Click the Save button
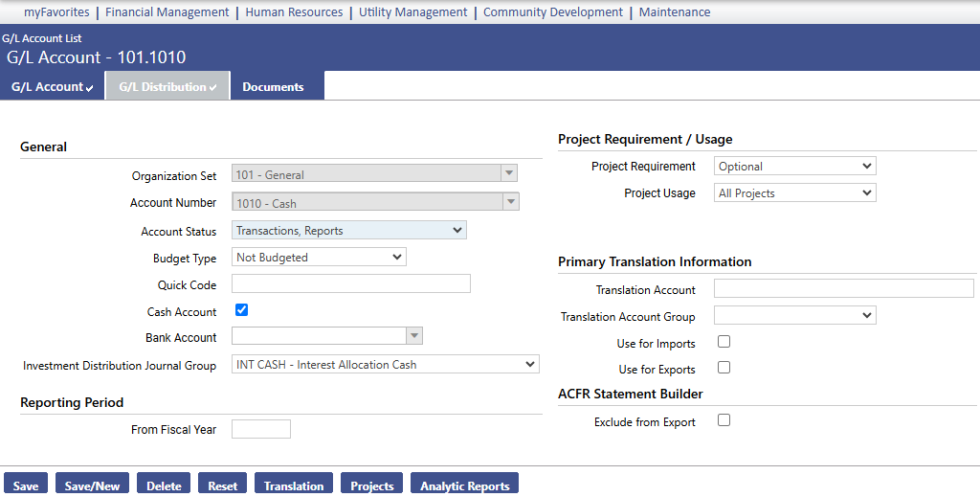 coord(26,484)
